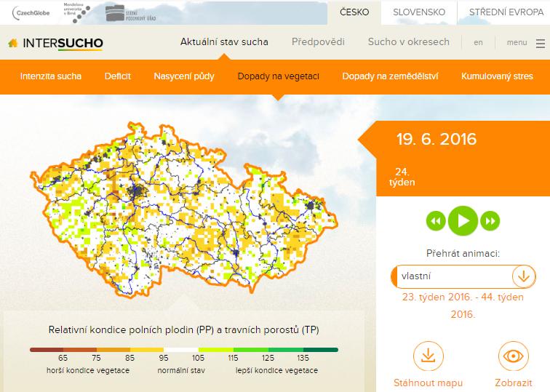Click the white legend segment for normální stav
Screen dimensions: 550x392
pos(181,350)
